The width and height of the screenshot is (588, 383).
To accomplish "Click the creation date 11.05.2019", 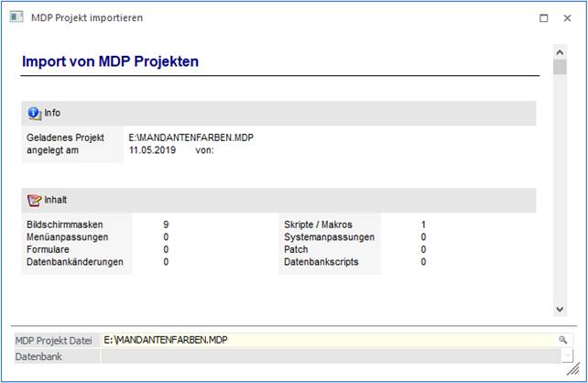I will click(154, 150).
